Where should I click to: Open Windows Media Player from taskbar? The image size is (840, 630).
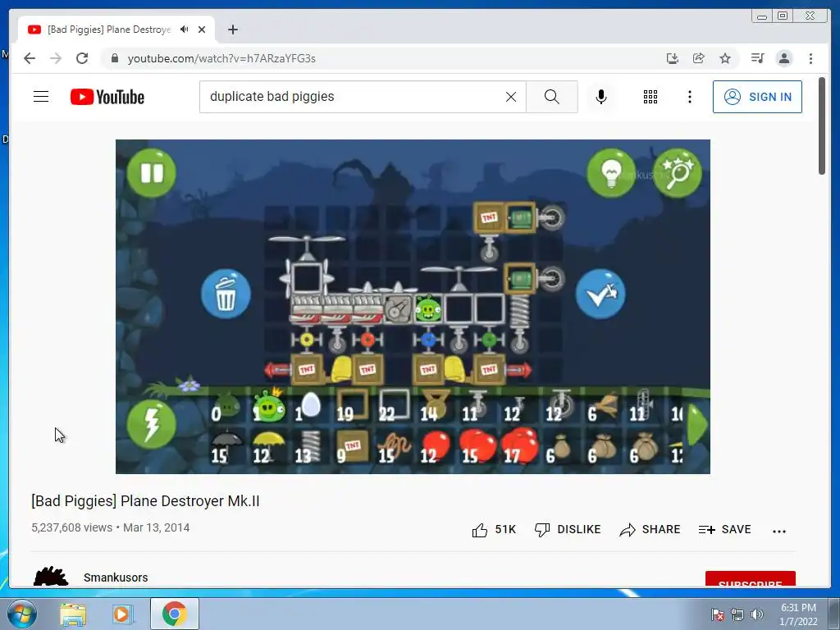click(x=121, y=614)
